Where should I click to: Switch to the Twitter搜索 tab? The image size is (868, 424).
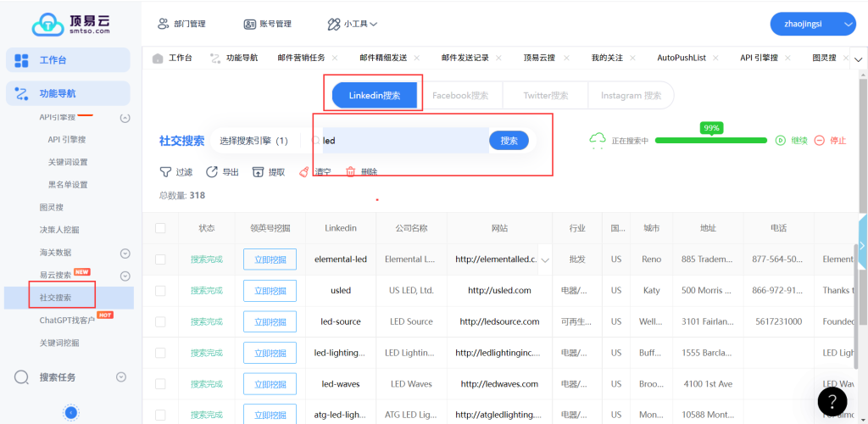(x=545, y=96)
